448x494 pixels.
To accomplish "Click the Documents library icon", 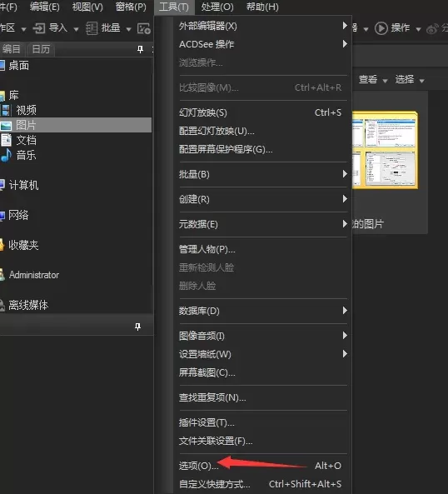I will 6,140.
